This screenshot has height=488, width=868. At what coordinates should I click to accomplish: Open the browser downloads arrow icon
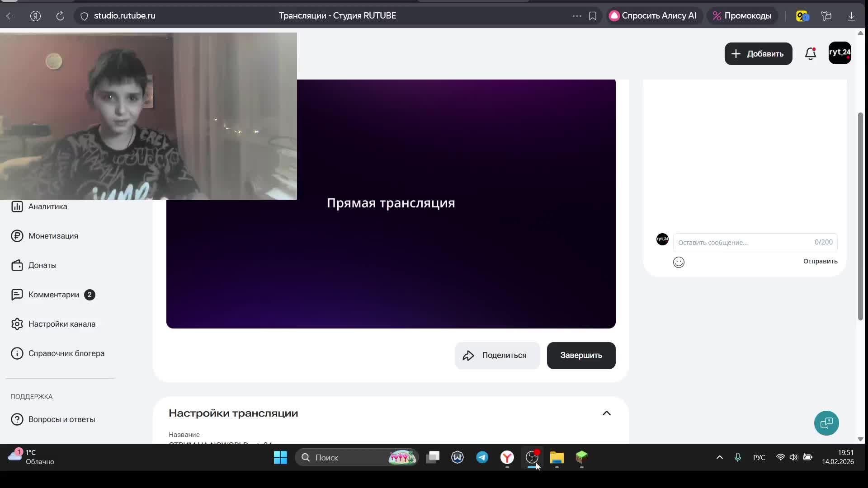point(851,16)
